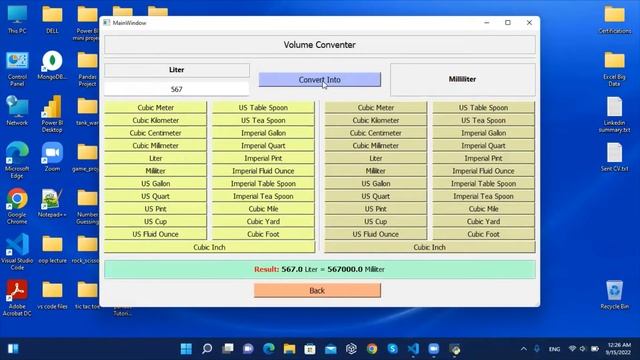Image resolution: width=640 pixels, height=360 pixels.
Task: Select yellow source-unit US Gallon button
Action: click(x=156, y=183)
